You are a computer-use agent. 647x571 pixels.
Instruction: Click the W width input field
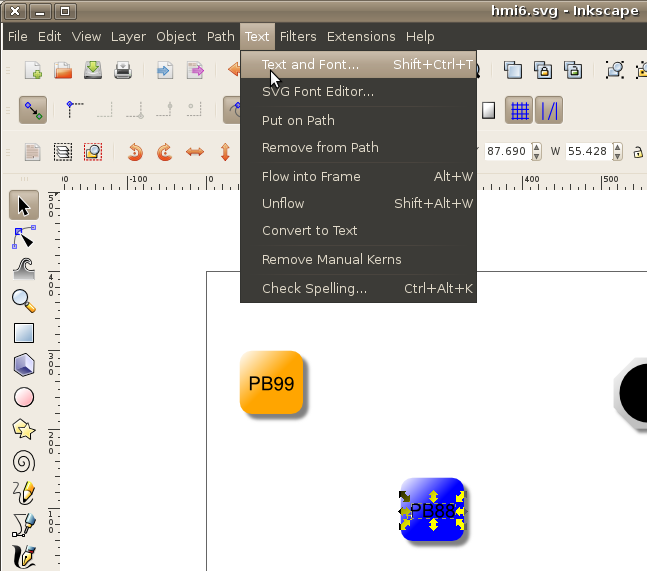pos(587,152)
